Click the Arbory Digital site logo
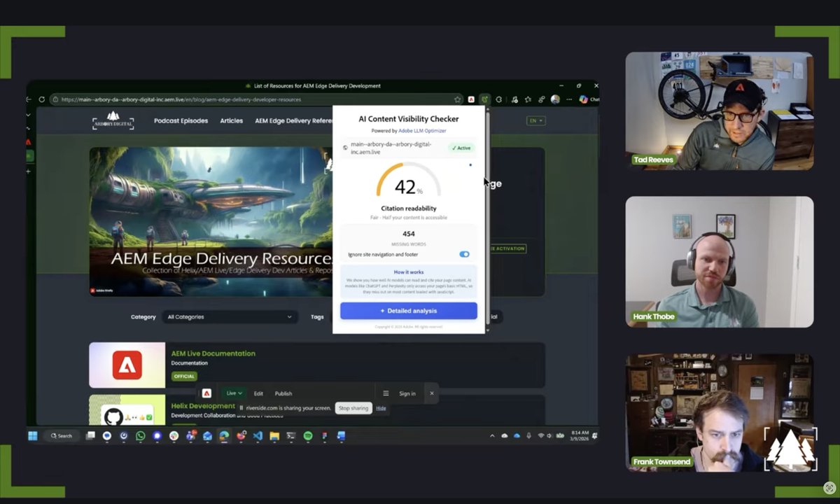Screen dimensions: 840x504 tap(113, 120)
